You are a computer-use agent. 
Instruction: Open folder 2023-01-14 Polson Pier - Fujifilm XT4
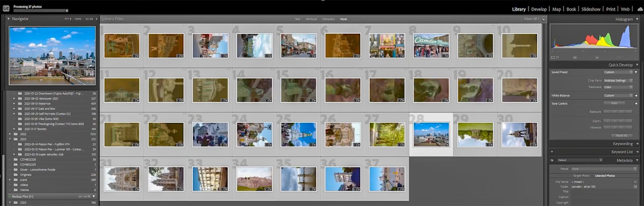[47, 144]
